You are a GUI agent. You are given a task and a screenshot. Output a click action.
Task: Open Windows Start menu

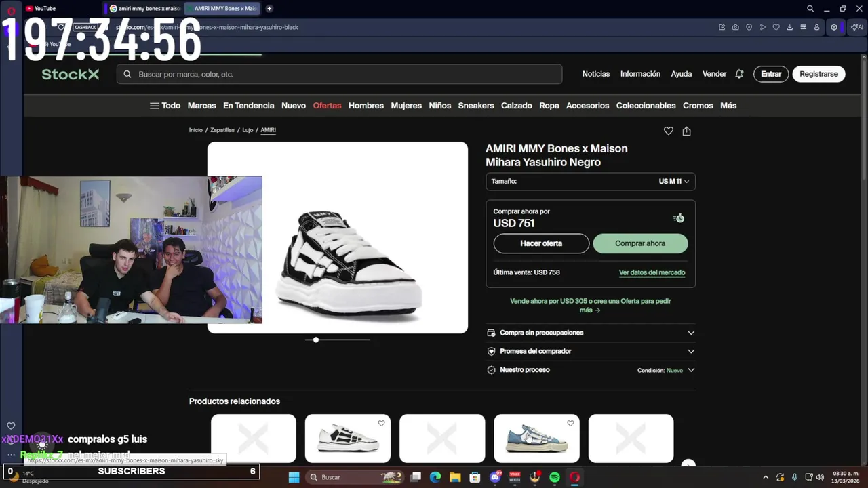pyautogui.click(x=294, y=477)
